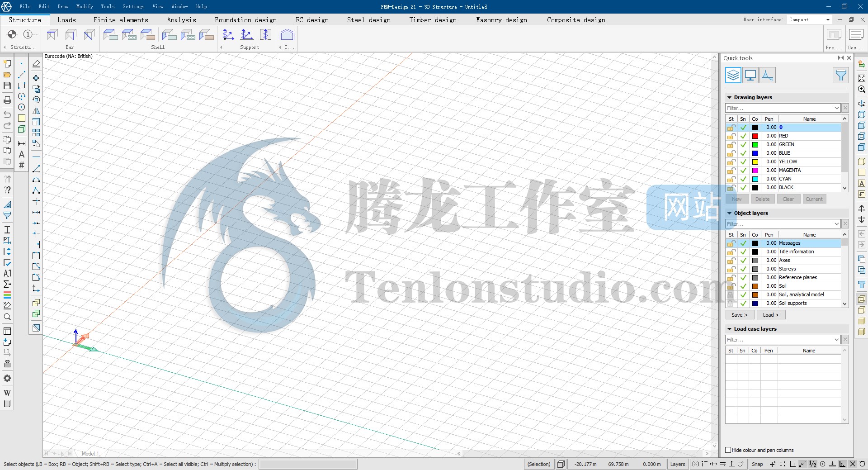Click the Move tool icon
The image size is (868, 470).
[x=36, y=78]
